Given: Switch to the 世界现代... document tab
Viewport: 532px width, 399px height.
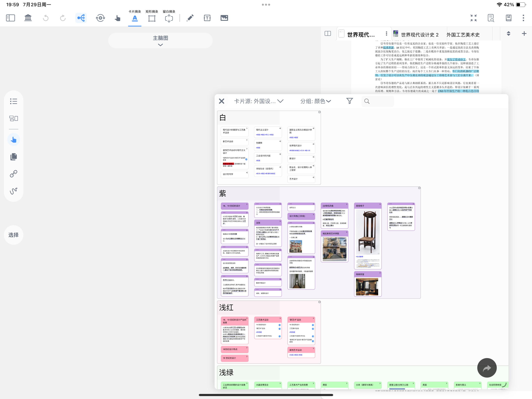Looking at the screenshot, I should [361, 35].
